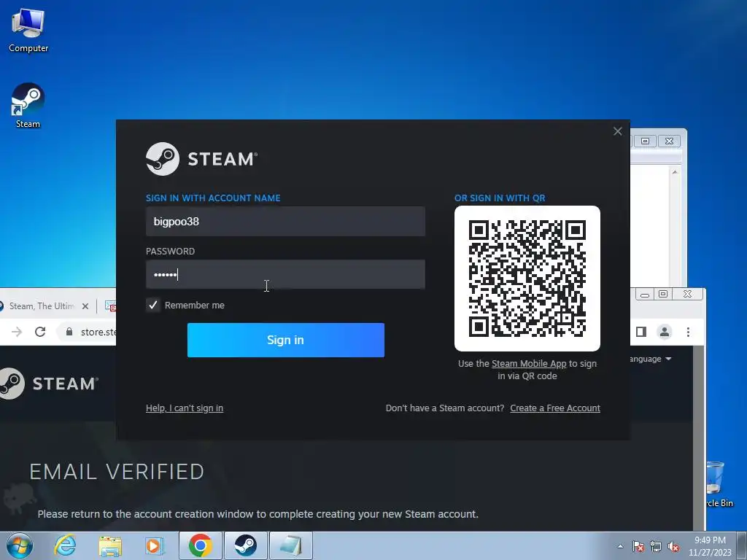
Task: Toggle Chrome side panel icon
Action: pos(641,332)
